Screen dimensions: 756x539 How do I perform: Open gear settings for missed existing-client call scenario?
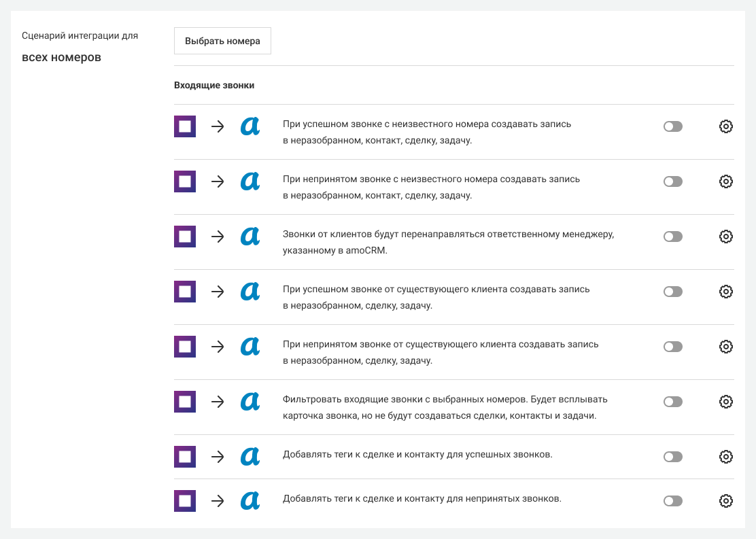[x=725, y=347]
